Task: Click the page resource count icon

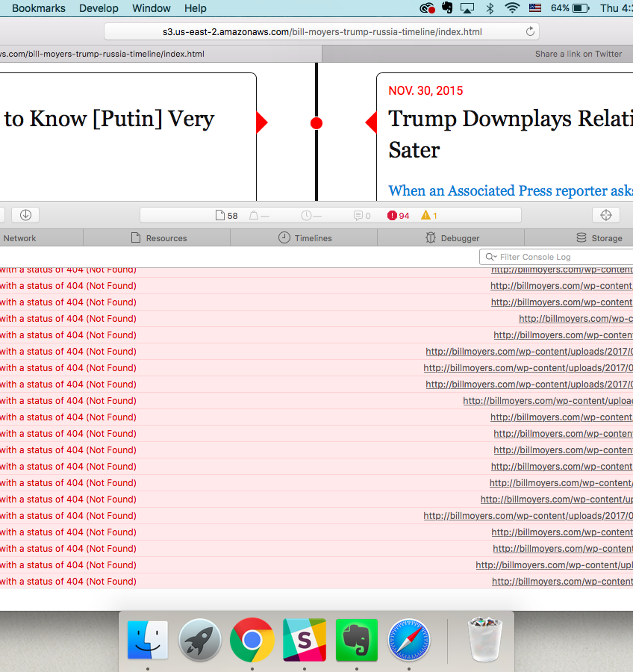Action: [227, 216]
